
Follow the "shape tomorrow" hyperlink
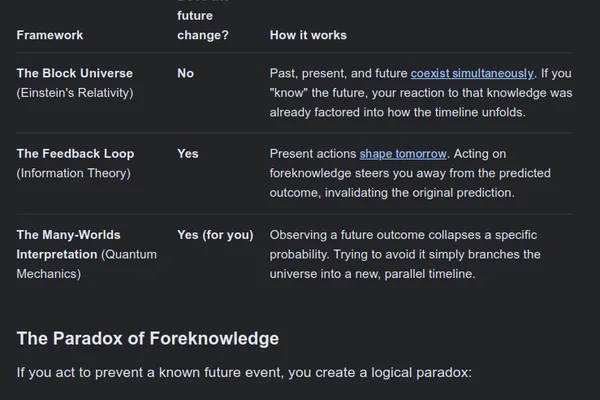pyautogui.click(x=403, y=153)
